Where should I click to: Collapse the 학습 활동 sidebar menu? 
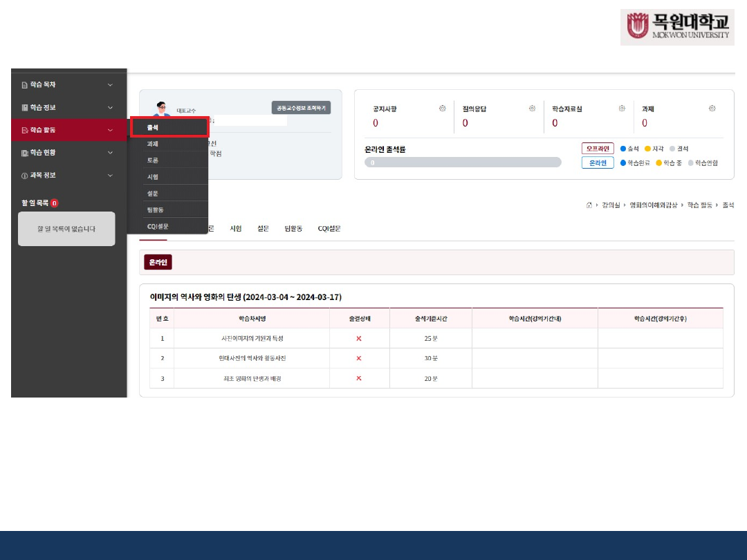click(x=68, y=130)
